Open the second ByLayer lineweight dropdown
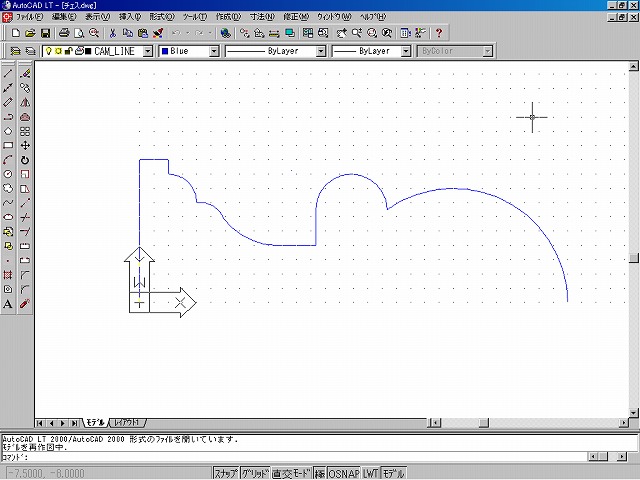Viewport: 640px width, 480px height. pos(406,51)
